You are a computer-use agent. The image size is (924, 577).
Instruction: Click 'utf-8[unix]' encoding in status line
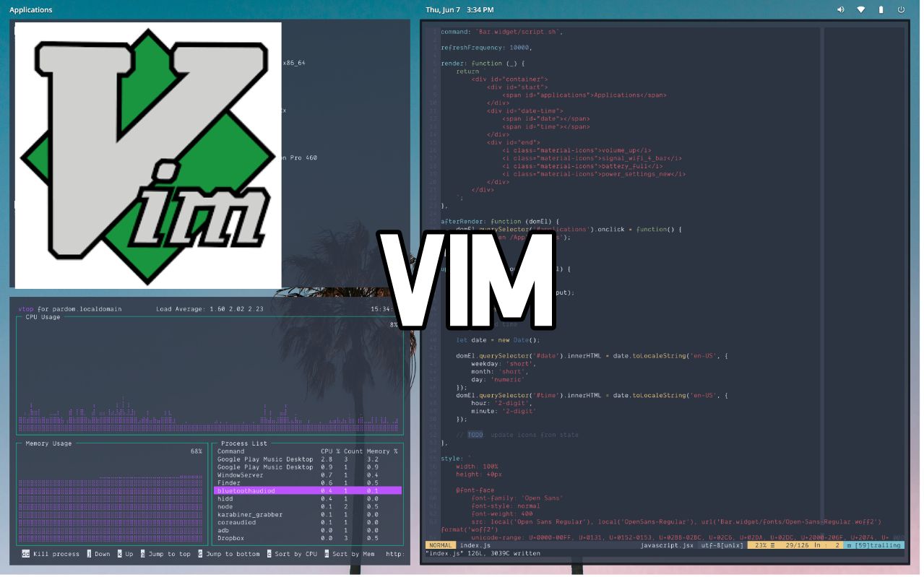(722, 545)
